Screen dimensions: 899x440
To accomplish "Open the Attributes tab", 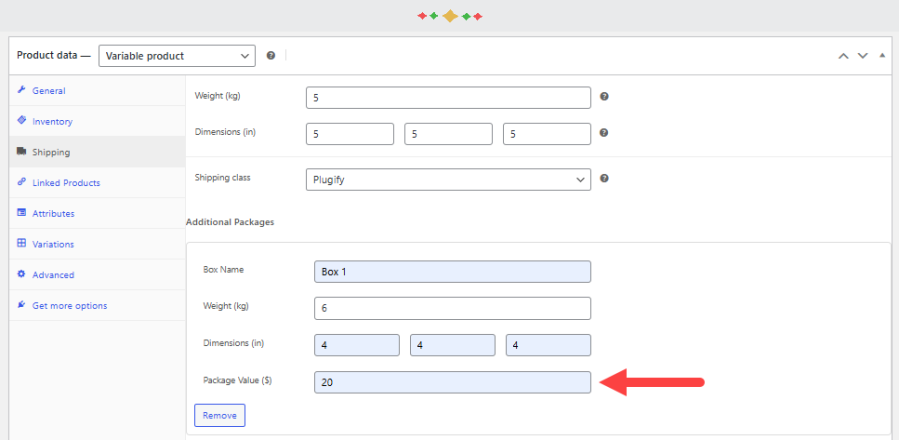I will coord(97,213).
